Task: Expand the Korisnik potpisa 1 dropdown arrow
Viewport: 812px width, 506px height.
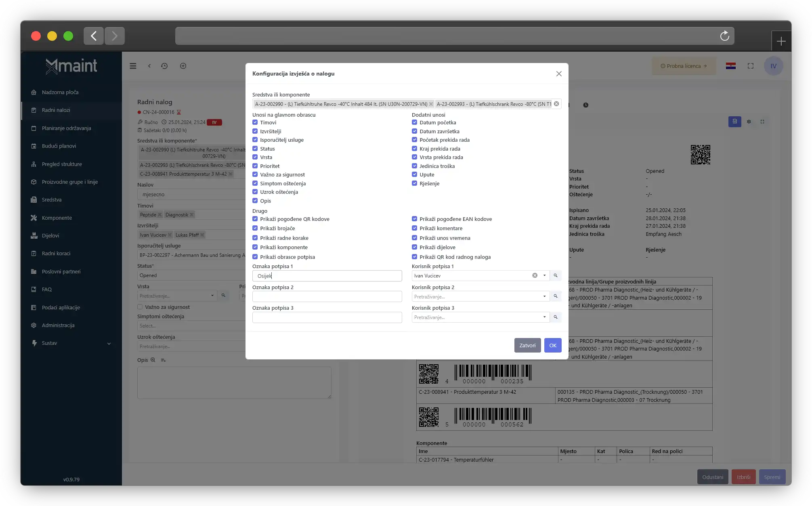Action: 544,275
